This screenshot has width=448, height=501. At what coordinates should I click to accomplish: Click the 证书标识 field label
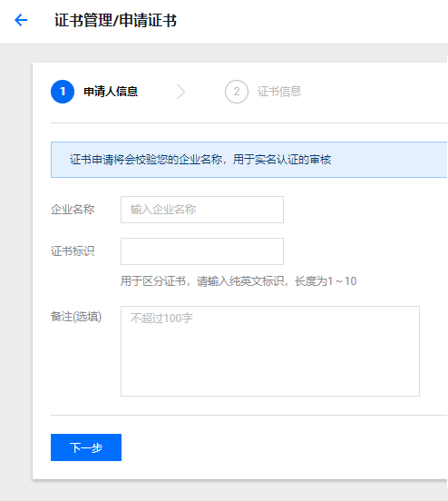(73, 251)
